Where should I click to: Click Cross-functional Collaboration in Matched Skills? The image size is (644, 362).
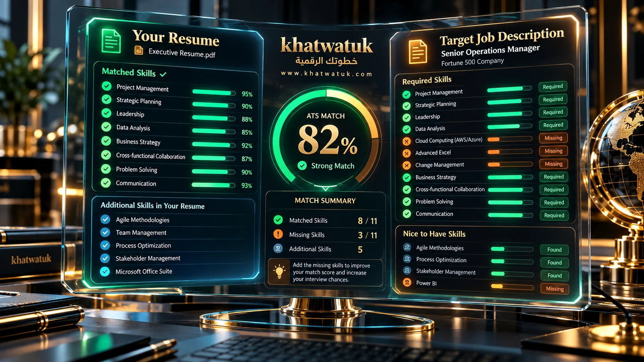pos(151,156)
